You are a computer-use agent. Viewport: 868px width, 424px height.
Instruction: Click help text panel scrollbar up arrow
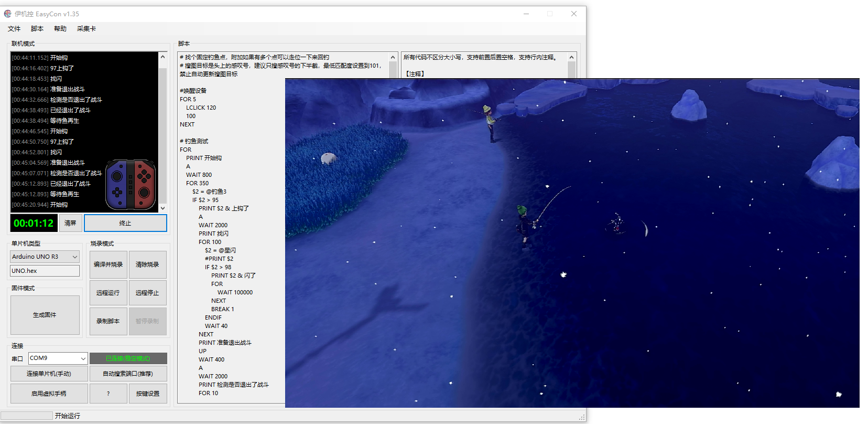pyautogui.click(x=571, y=57)
